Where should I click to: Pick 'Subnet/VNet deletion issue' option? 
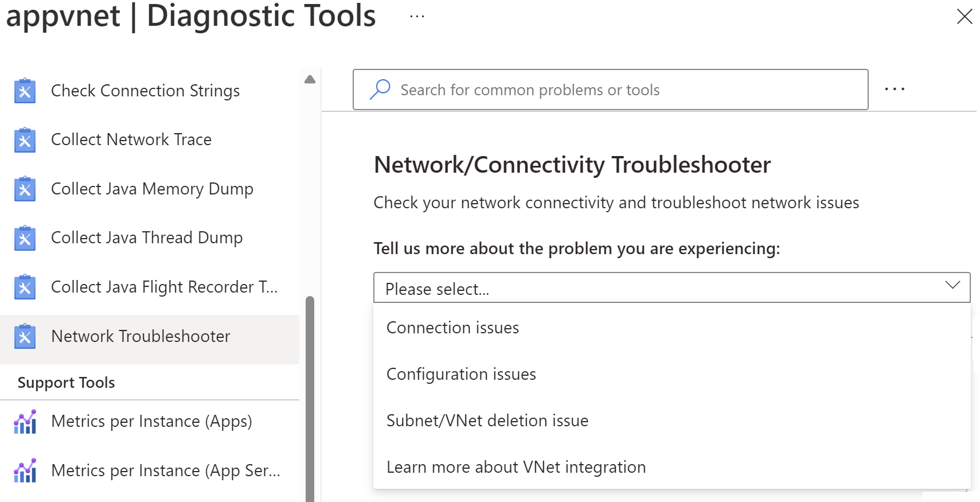(487, 421)
